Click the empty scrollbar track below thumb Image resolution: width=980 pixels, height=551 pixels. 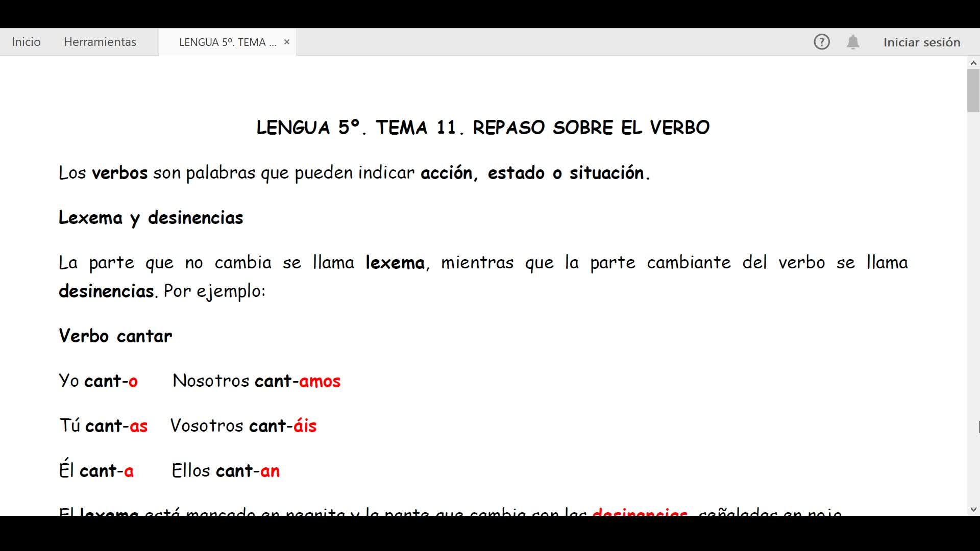point(973,306)
